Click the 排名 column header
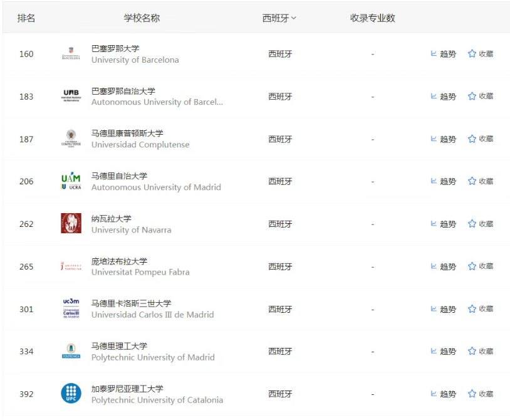Image resolution: width=510 pixels, height=420 pixels. [26, 18]
